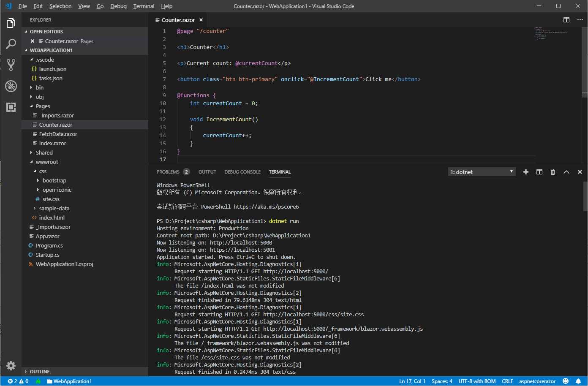Expand the OUTLINE section
This screenshot has height=386, width=588.
[x=85, y=372]
